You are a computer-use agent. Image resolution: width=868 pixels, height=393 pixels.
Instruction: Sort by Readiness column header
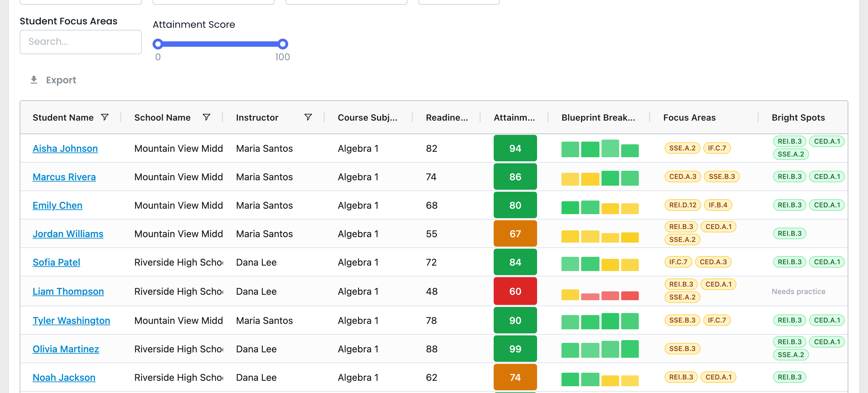(x=447, y=118)
